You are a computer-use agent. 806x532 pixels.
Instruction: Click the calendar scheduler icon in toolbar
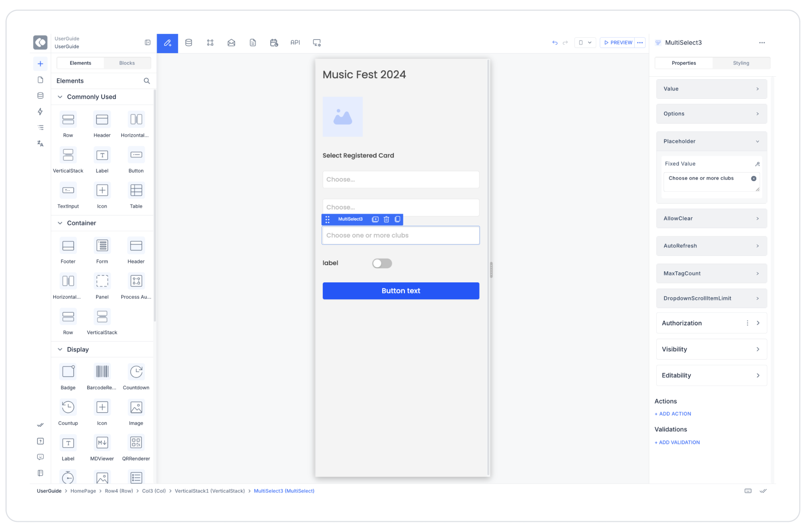point(274,42)
